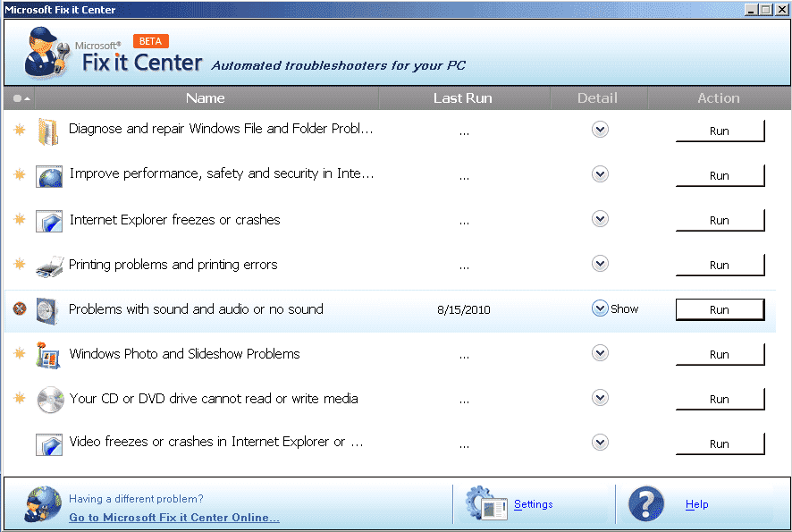This screenshot has height=532, width=792.
Task: Click the speaker icon for sound and audio problems
Action: [x=47, y=310]
